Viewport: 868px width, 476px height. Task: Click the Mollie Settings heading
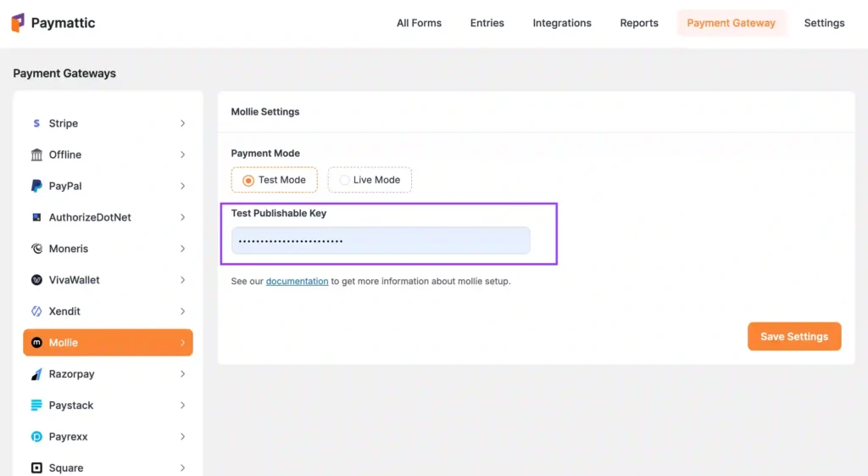[265, 111]
